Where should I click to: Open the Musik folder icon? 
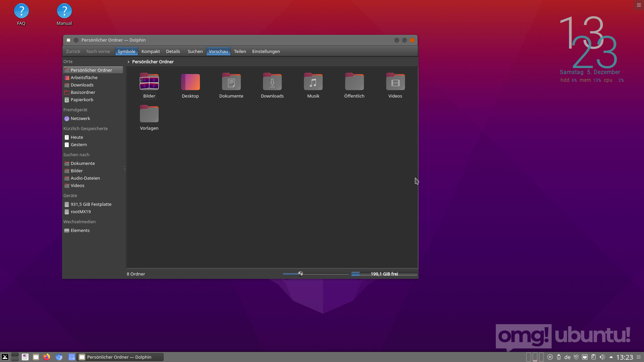313,82
